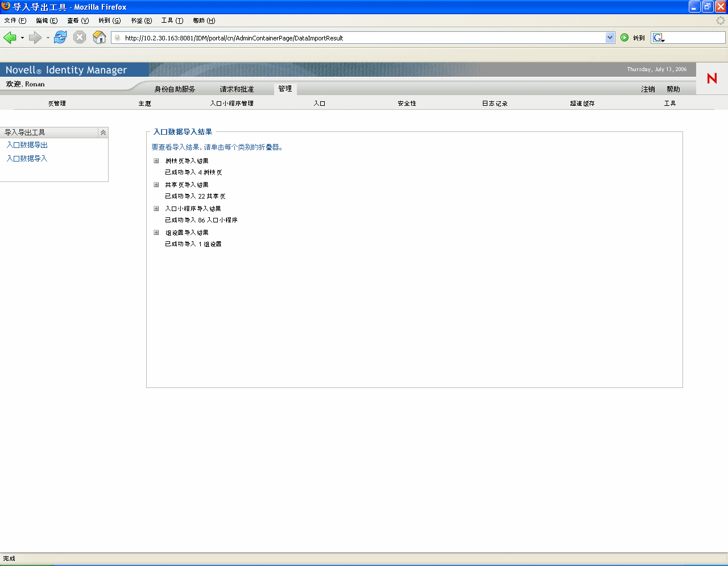This screenshot has width=728, height=566.
Task: Click the text 已成功导入 4 树枝页
Action: click(194, 172)
